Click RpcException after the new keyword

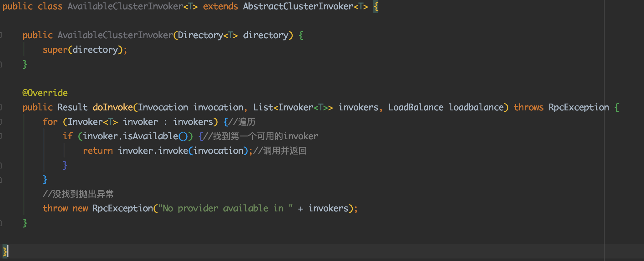pos(123,208)
